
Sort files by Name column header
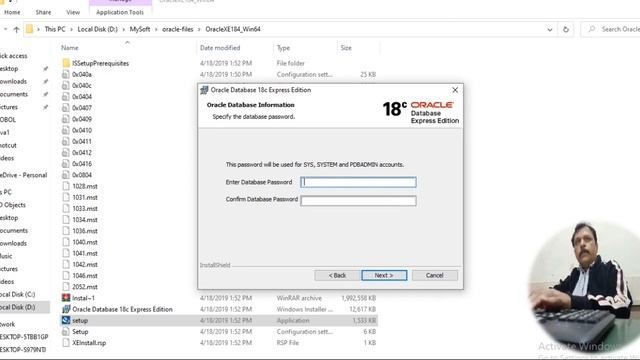point(70,48)
